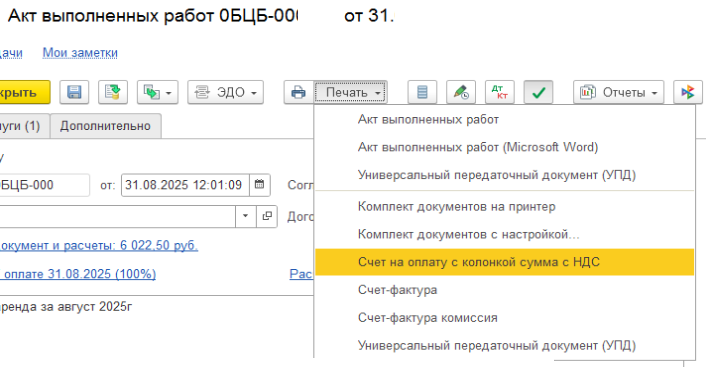
Task: Expand the field dropdown arrow below date
Action: point(245,217)
